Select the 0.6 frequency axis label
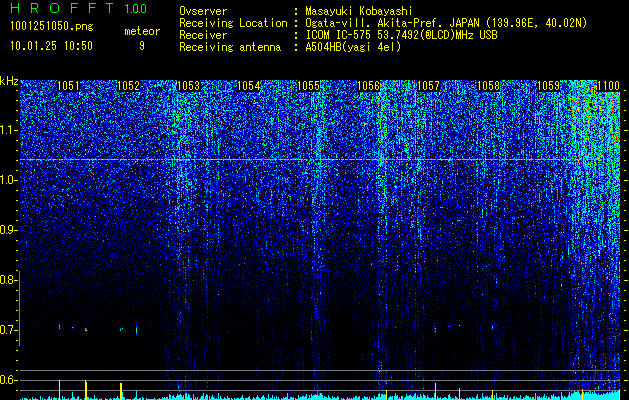The height and width of the screenshot is (400, 629). point(8,380)
